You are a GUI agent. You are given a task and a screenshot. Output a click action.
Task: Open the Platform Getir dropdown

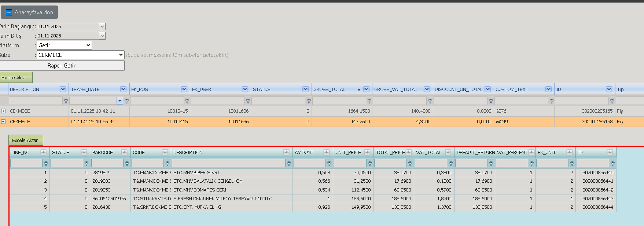click(x=65, y=45)
